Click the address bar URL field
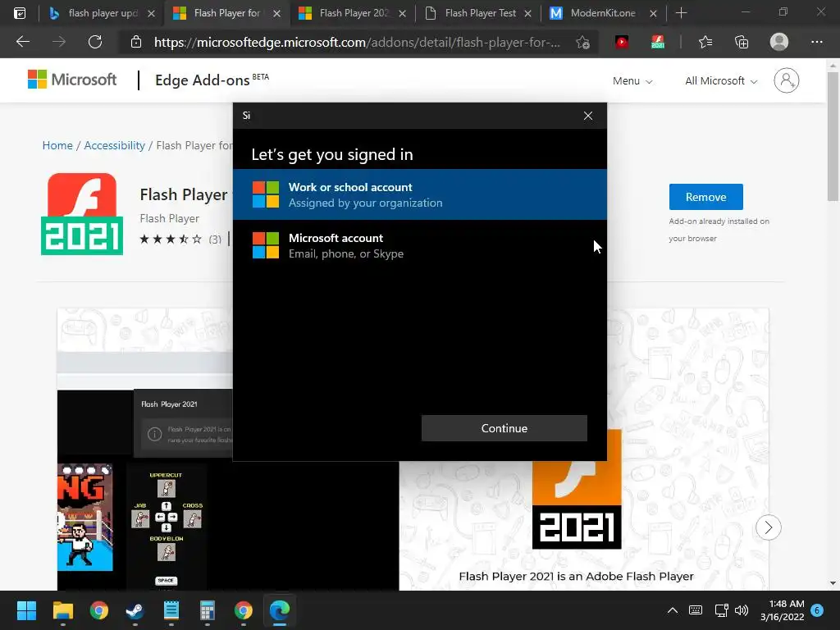The width and height of the screenshot is (840, 630). pyautogui.click(x=357, y=43)
